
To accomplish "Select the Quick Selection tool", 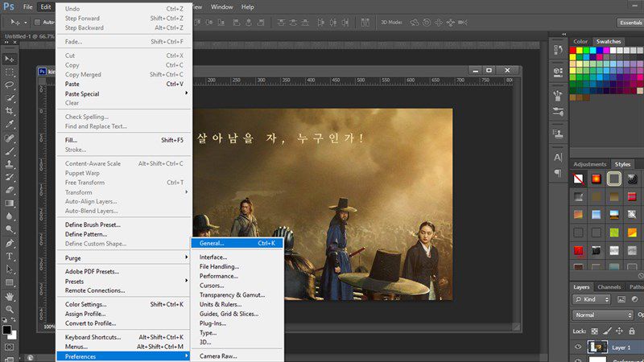I will [9, 98].
